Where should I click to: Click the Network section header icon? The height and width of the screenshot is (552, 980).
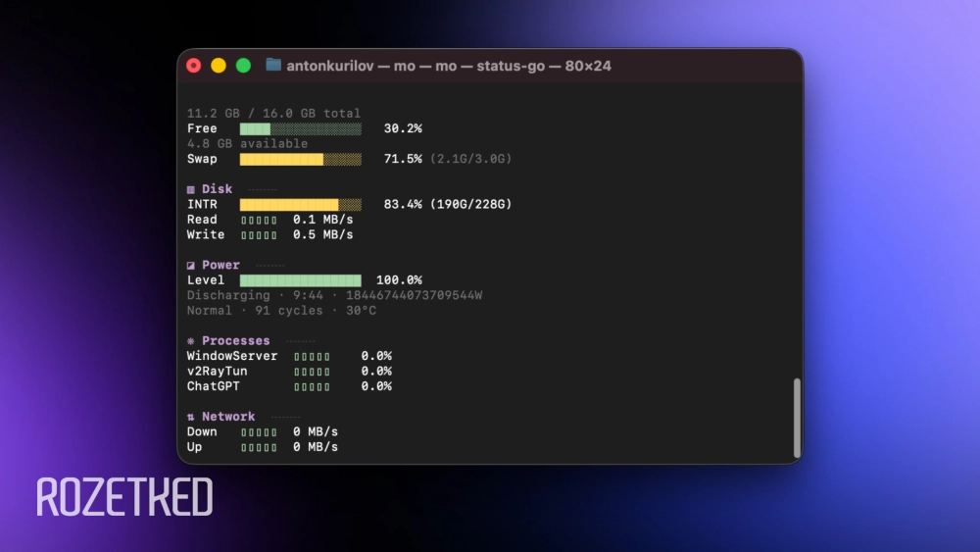191,417
